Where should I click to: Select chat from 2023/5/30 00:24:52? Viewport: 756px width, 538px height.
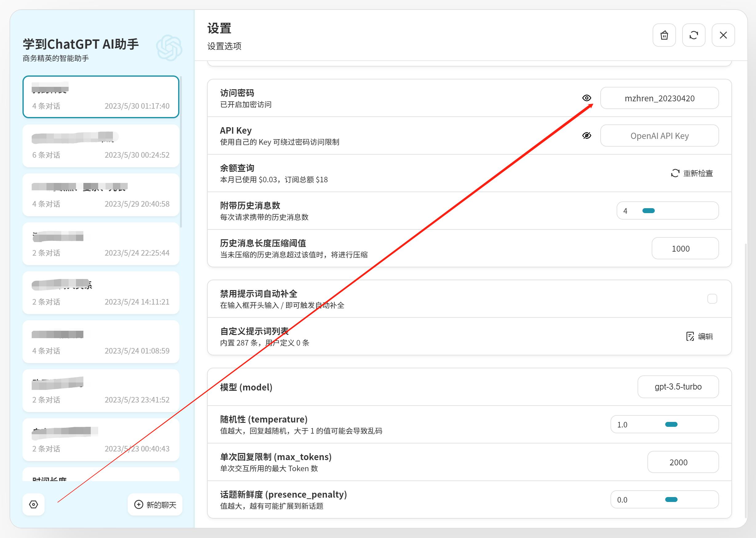(101, 146)
